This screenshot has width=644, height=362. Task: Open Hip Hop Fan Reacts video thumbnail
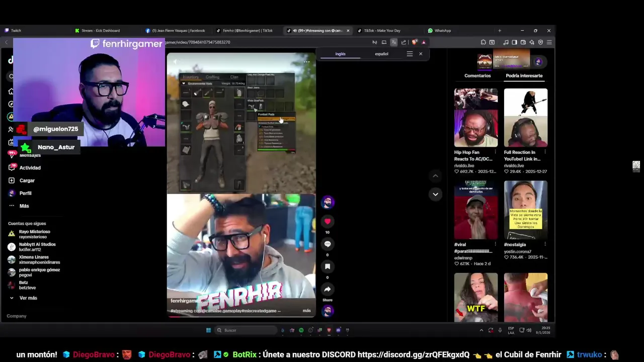point(476,118)
